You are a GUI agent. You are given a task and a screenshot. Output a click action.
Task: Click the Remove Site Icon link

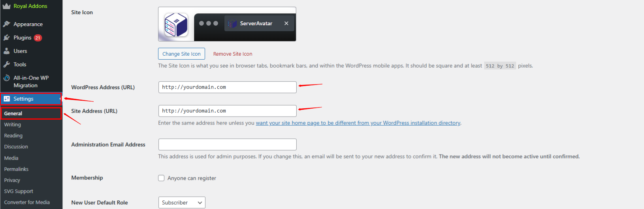(233, 54)
